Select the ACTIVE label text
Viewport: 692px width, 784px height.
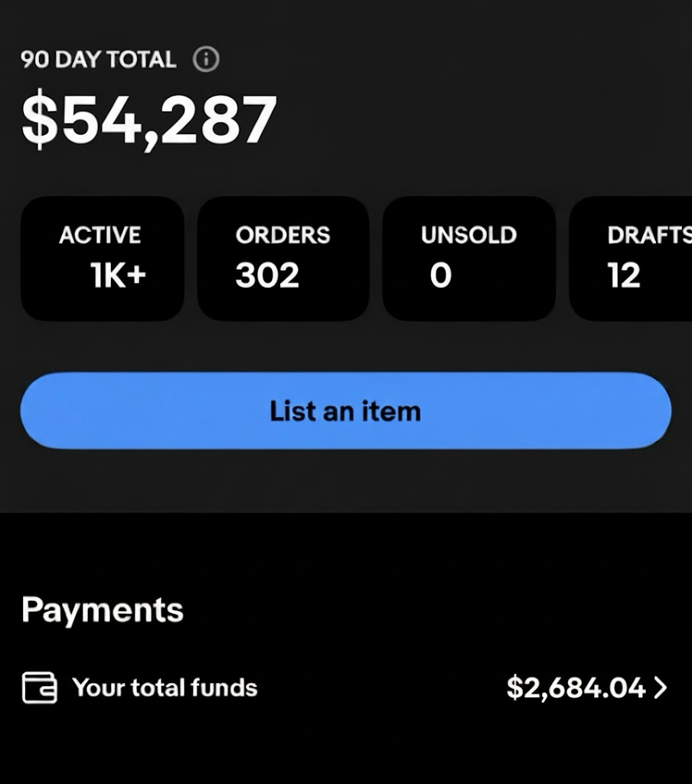point(100,235)
